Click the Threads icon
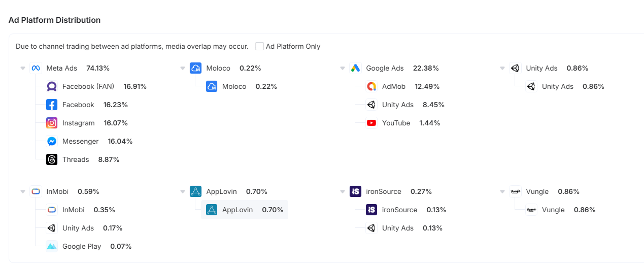 [x=52, y=160]
